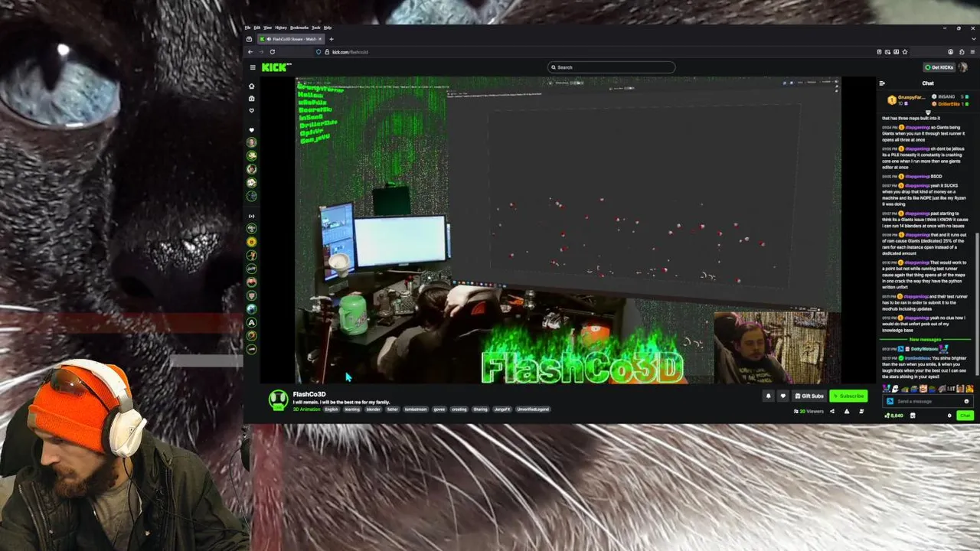Close the FlashCo3D Stream tab
Screen dimensions: 980x551
tap(320, 39)
